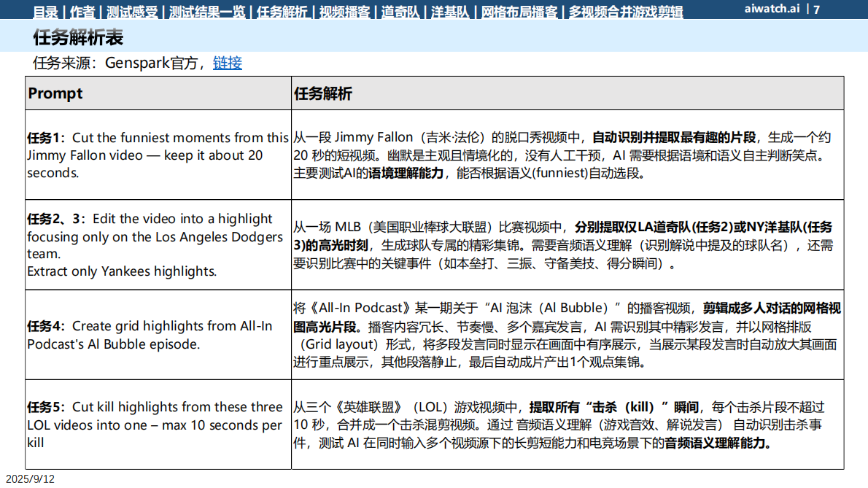The height and width of the screenshot is (488, 868).
Task: Go to the 作者 section
Action: click(x=83, y=12)
